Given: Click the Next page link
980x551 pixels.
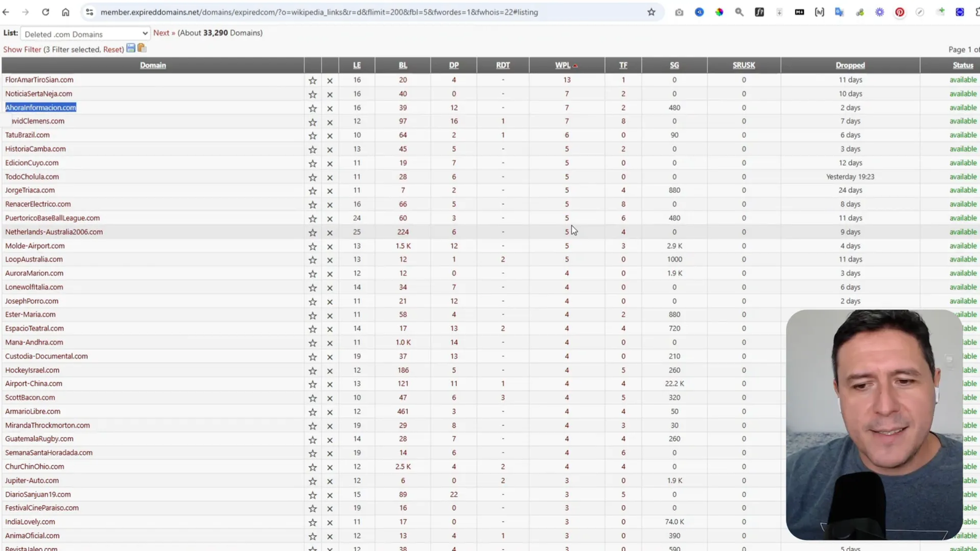Looking at the screenshot, I should pos(161,33).
